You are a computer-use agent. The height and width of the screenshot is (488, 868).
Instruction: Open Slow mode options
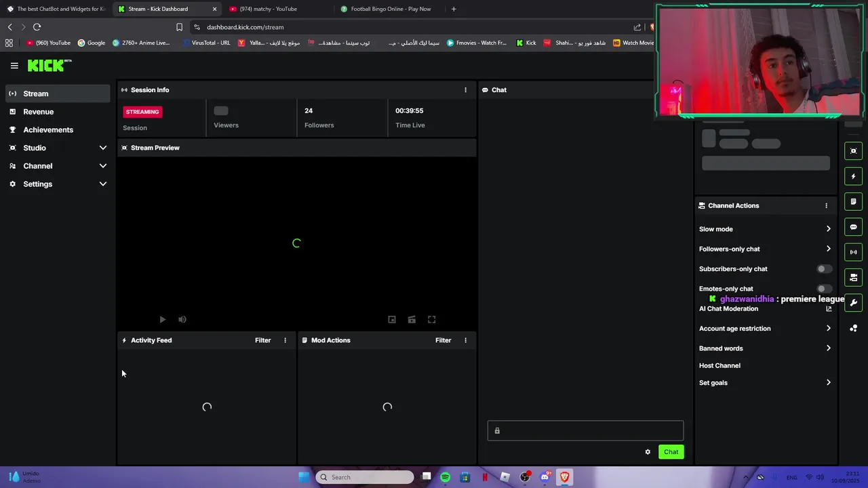tap(765, 229)
